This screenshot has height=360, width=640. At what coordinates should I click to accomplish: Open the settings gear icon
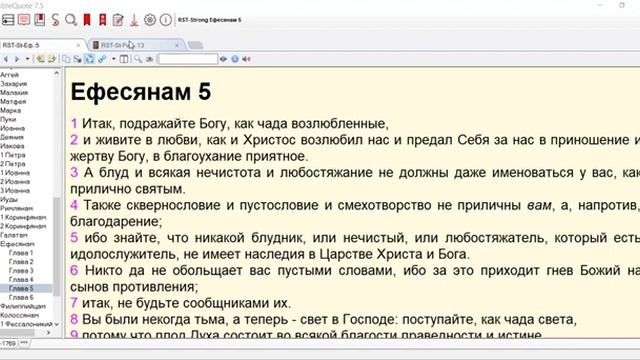pyautogui.click(x=150, y=20)
